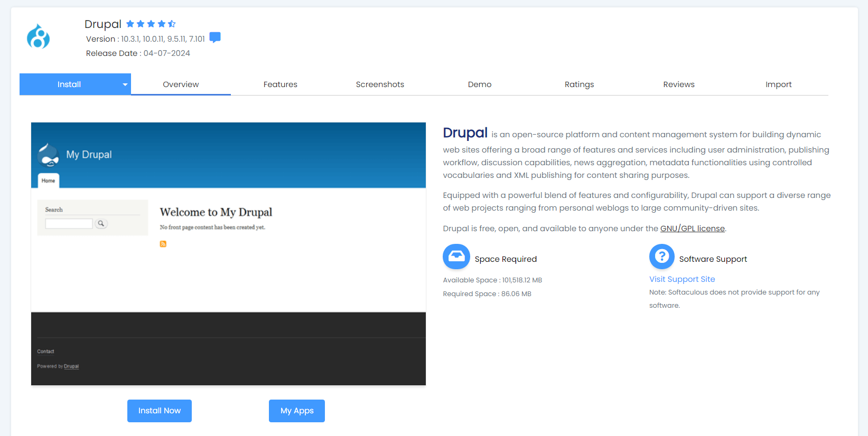Viewport: 868px width, 436px height.
Task: Open the Visit Support Site link
Action: [682, 279]
